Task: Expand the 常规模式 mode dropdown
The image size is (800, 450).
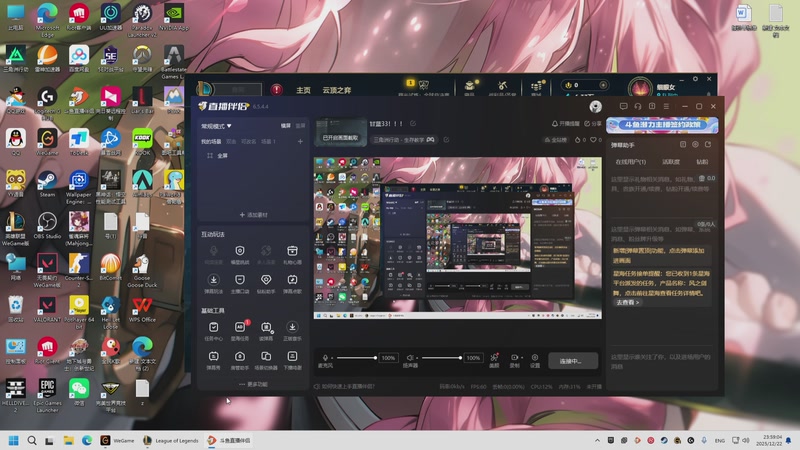Action: [x=216, y=126]
